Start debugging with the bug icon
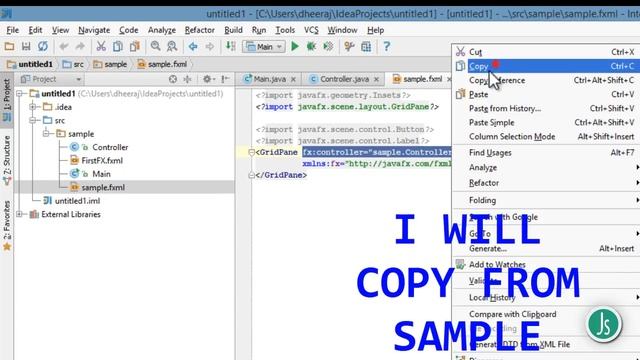Screen dimensions: 640x360 click(311, 47)
